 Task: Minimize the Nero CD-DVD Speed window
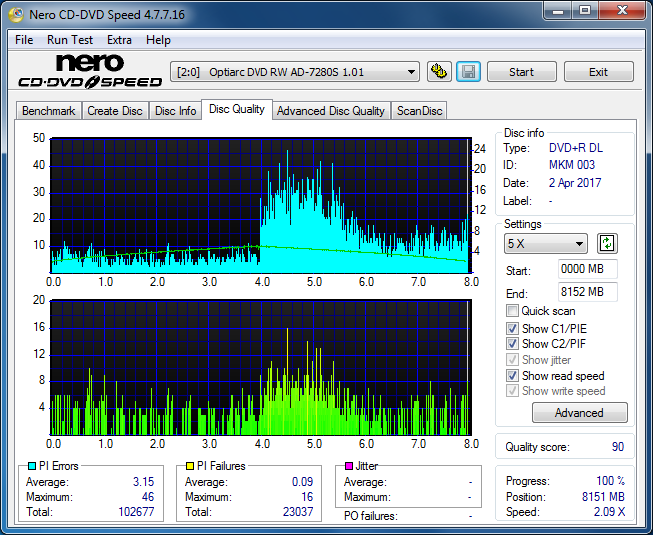click(558, 11)
